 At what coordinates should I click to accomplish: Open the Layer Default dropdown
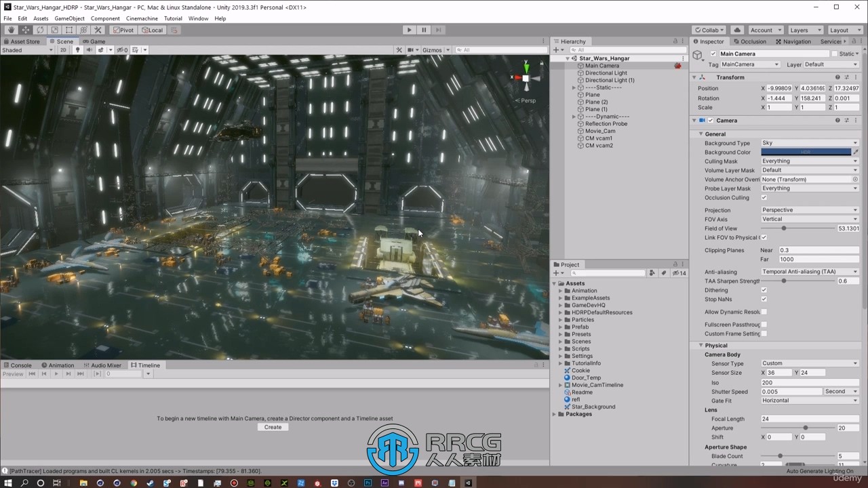pos(831,64)
